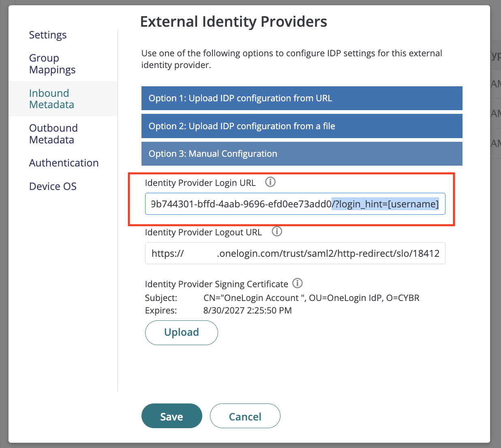The width and height of the screenshot is (501, 448).
Task: Click the info icon beside Identity Provider Login URL
Action: (x=270, y=182)
